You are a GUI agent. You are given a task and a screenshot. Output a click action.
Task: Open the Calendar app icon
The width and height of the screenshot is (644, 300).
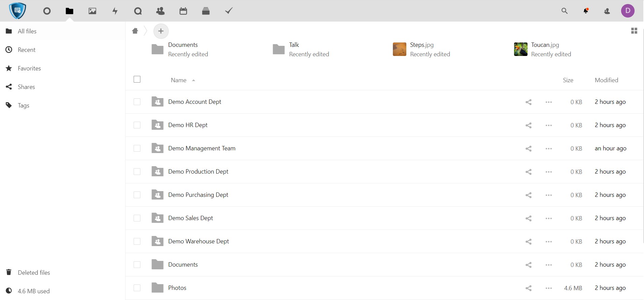183,11
